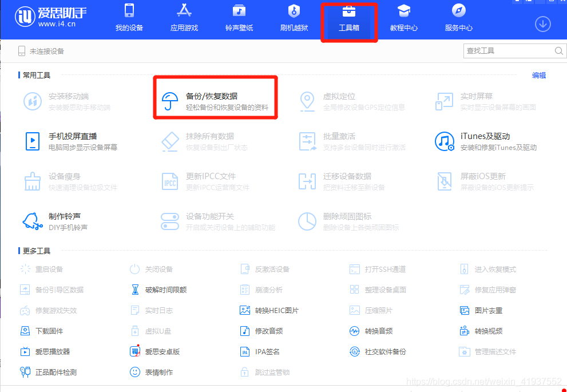Open 爱思播放器 player icon
The image size is (567, 392).
point(25,351)
